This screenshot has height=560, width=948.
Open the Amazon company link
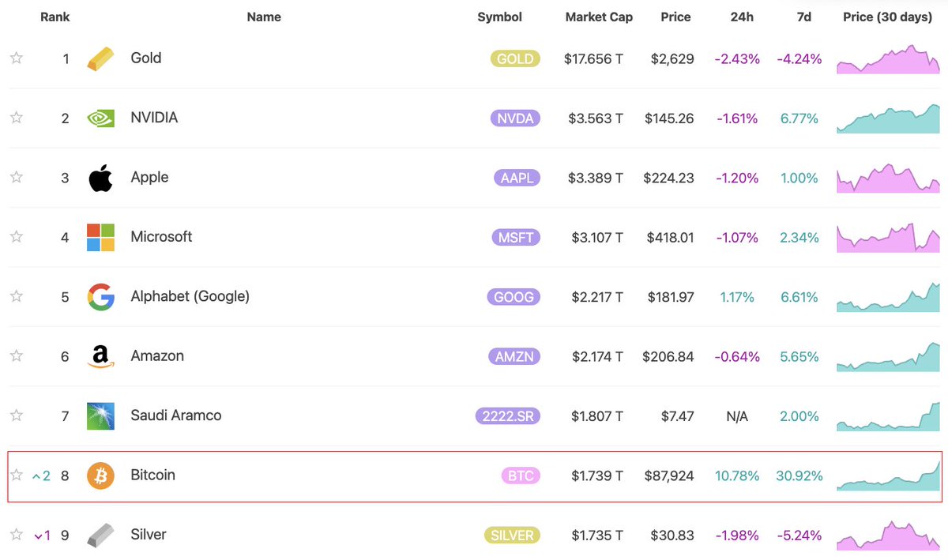pyautogui.click(x=157, y=356)
